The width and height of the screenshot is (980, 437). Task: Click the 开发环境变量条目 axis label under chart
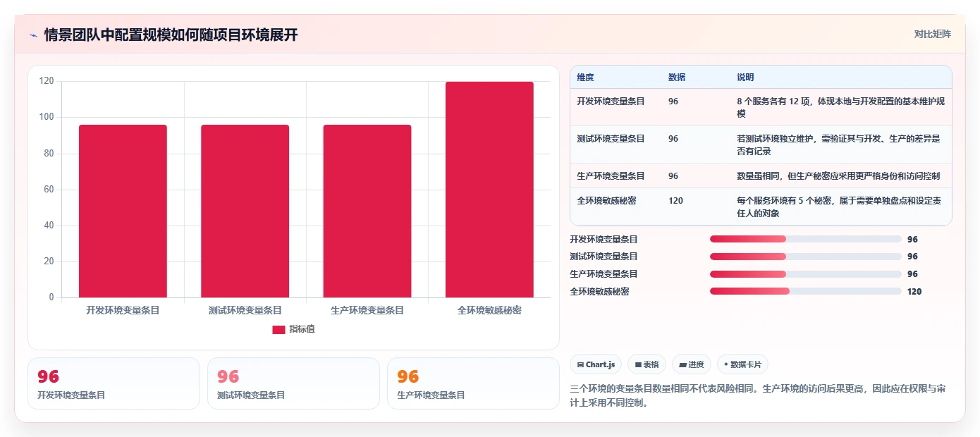(123, 310)
